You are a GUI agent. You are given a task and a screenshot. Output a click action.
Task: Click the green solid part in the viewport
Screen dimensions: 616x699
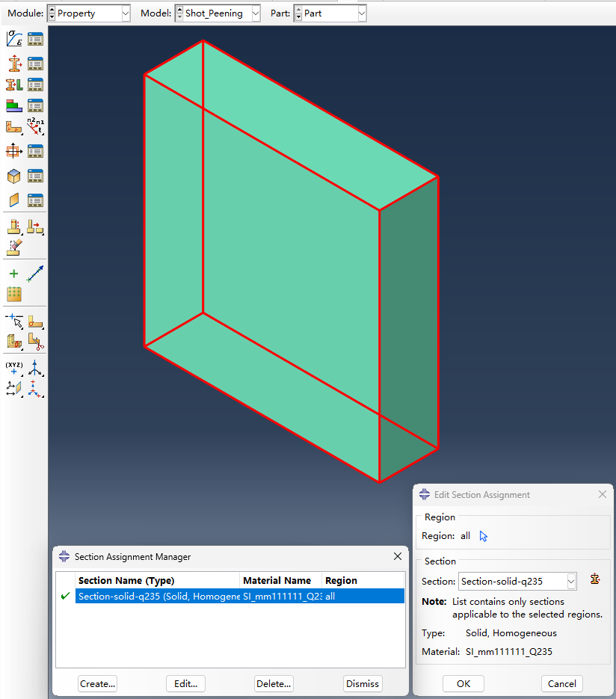[x=292, y=261]
